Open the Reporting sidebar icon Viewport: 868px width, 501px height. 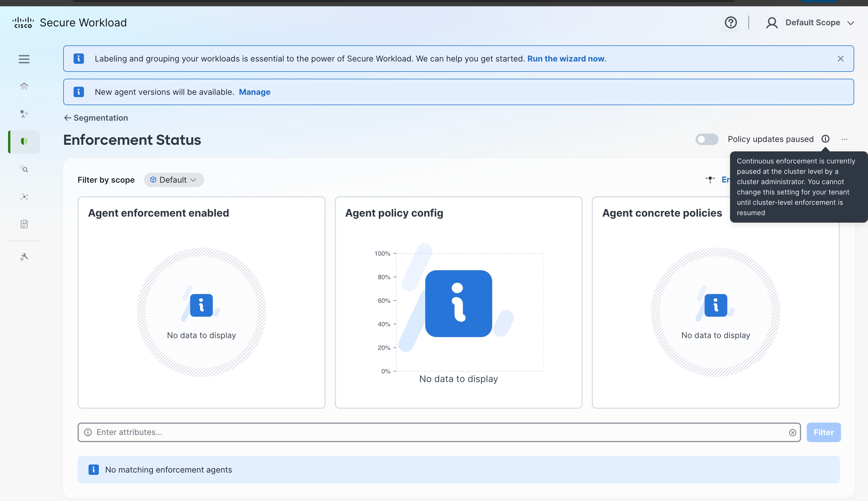tap(24, 224)
